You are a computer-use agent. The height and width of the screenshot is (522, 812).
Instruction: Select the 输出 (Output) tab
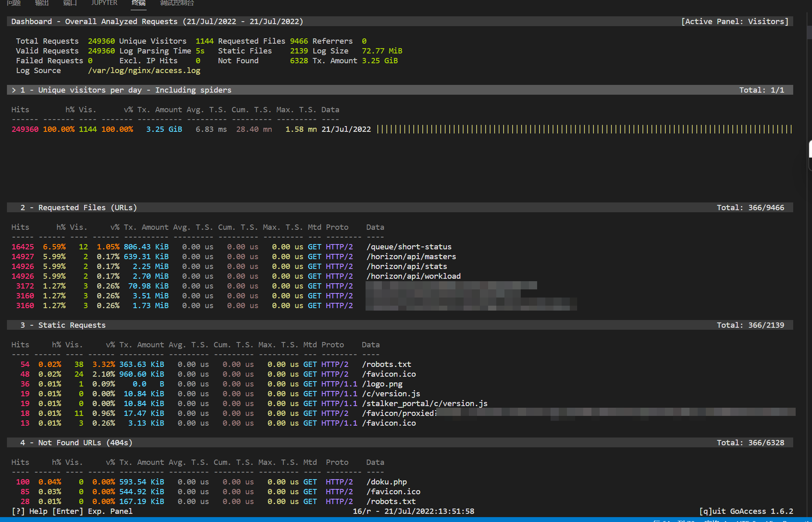click(41, 3)
